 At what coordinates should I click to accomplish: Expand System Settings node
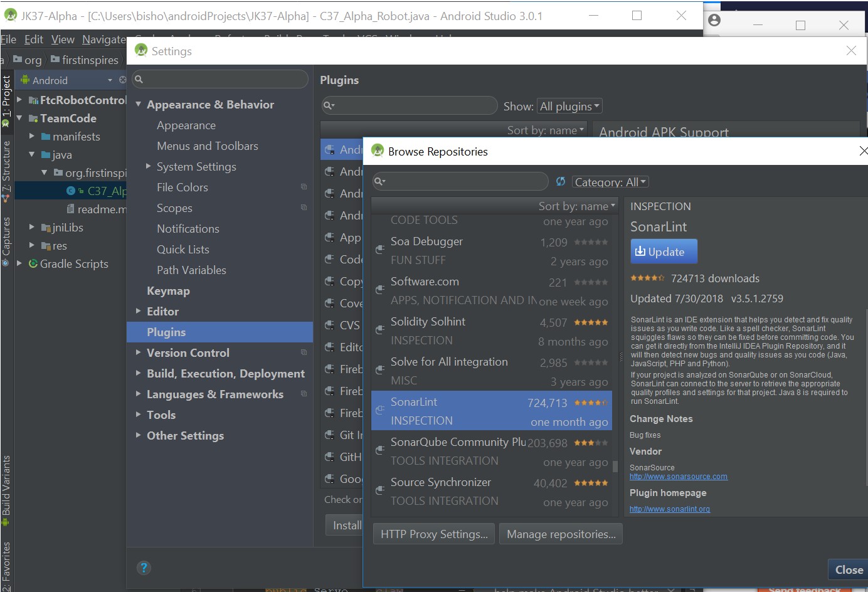(149, 166)
